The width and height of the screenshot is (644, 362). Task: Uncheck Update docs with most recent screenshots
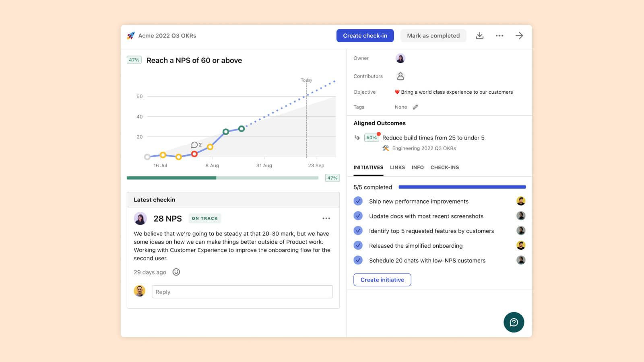pyautogui.click(x=358, y=216)
